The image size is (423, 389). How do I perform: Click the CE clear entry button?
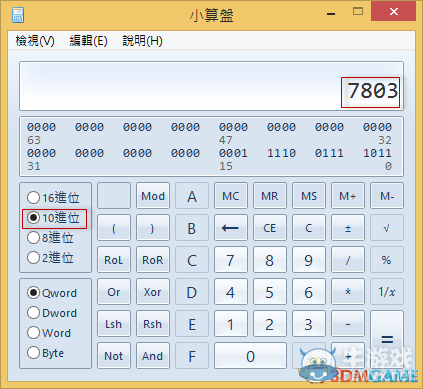click(270, 228)
